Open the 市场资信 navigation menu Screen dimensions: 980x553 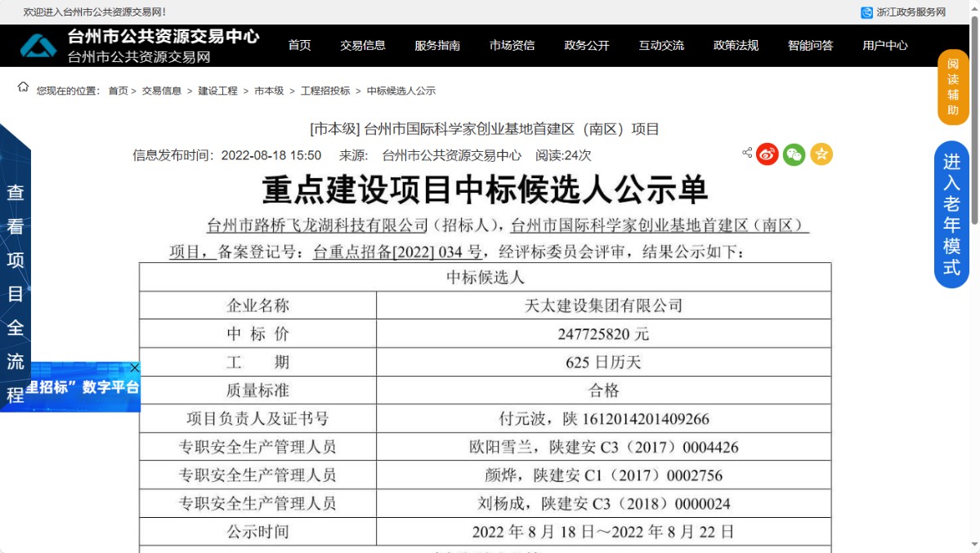coord(512,46)
